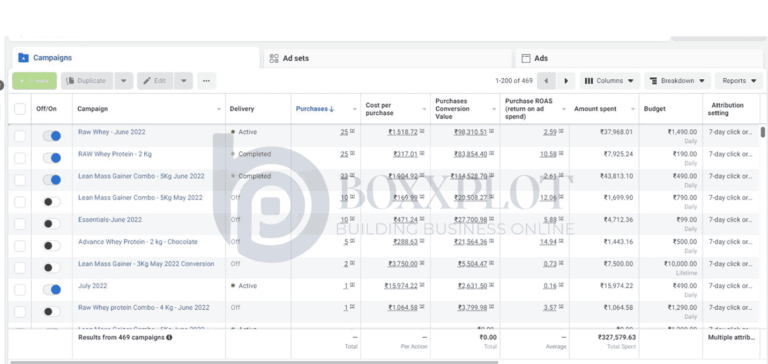This screenshot has width=768, height=364.
Task: Open the Columns dropdown
Action: tap(609, 81)
